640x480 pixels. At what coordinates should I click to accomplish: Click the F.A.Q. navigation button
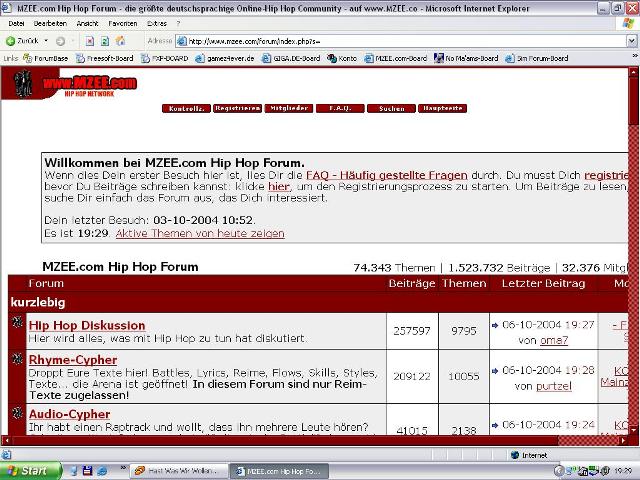pyautogui.click(x=340, y=108)
